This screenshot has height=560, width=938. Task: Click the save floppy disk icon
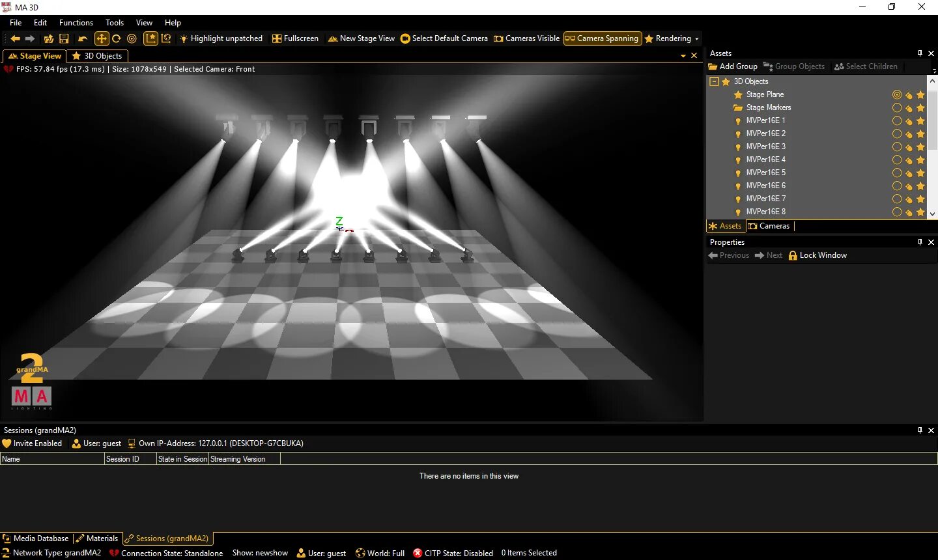click(x=64, y=38)
